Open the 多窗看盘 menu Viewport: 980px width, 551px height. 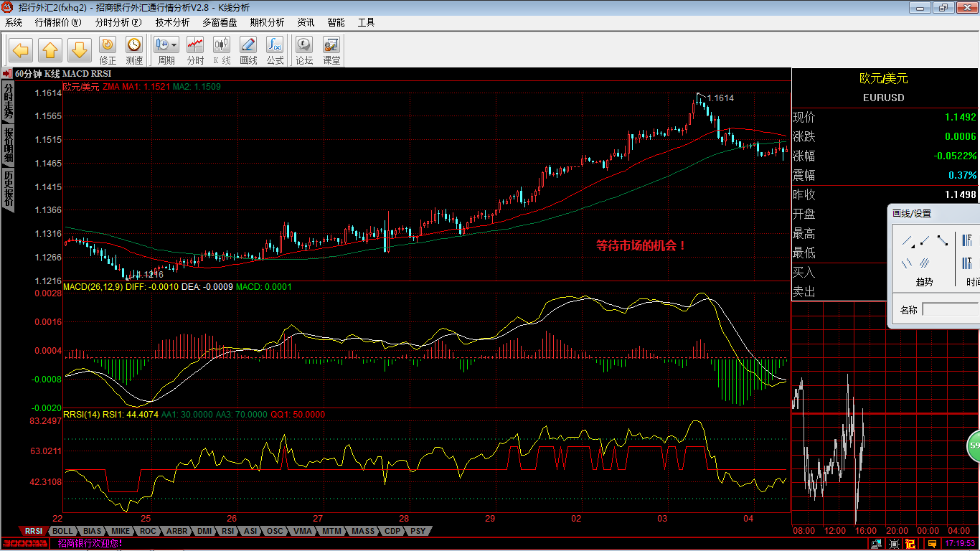tap(220, 22)
